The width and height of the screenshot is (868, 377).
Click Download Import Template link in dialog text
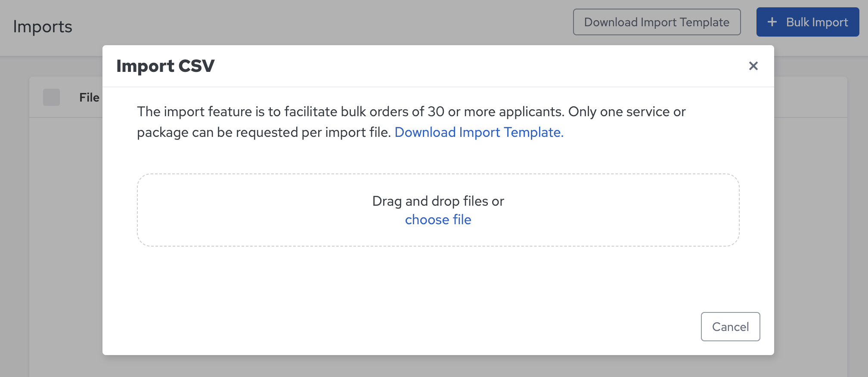479,132
